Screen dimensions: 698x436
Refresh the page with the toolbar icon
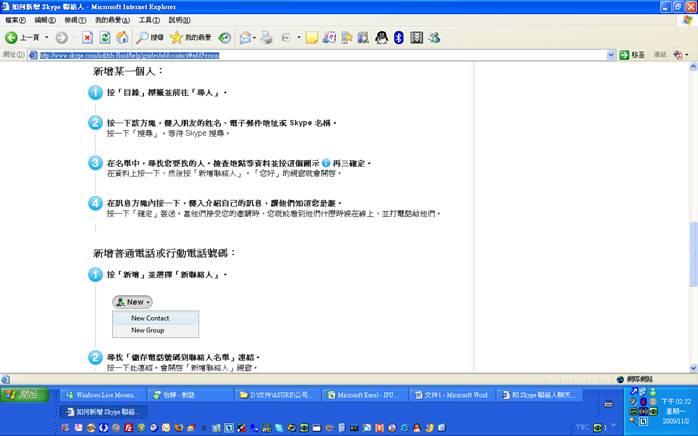(x=105, y=38)
